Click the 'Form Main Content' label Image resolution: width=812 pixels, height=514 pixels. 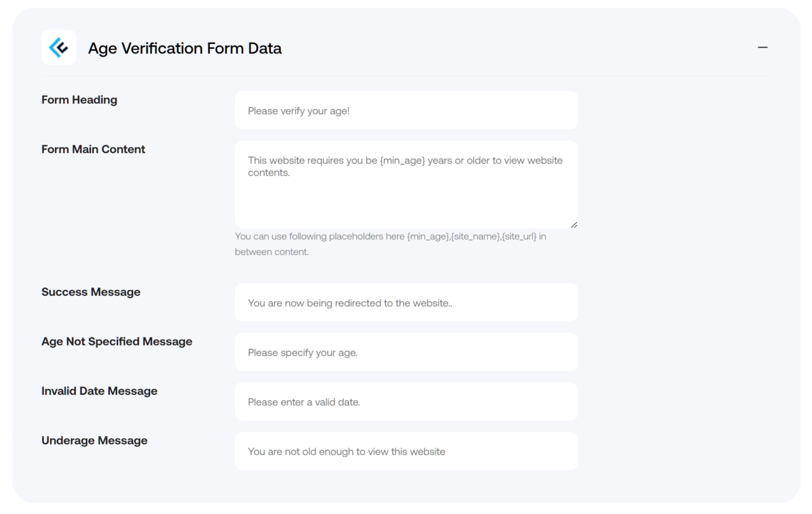point(93,149)
